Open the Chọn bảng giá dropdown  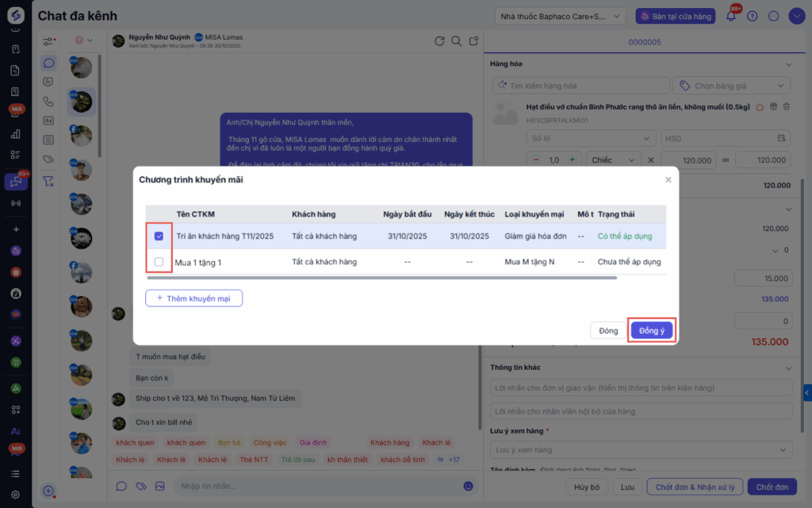(731, 86)
